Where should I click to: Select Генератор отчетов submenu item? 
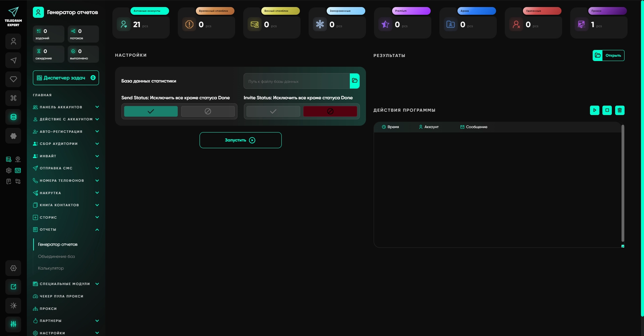point(58,244)
